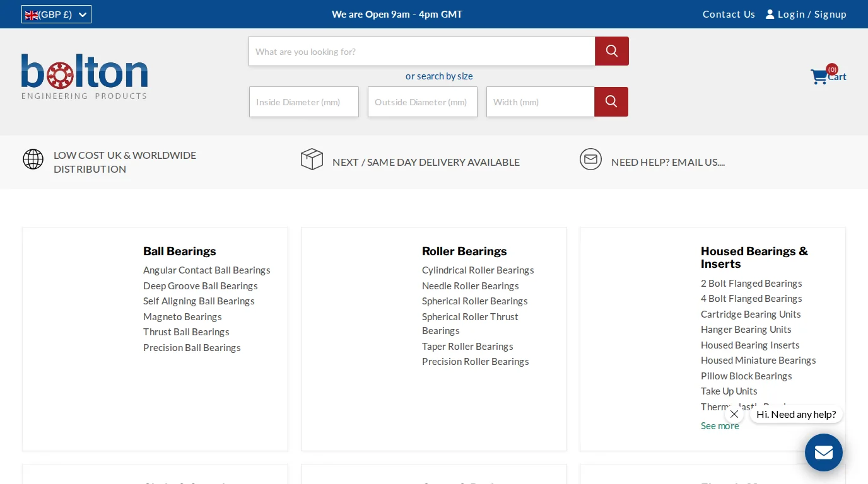
Task: Open Spherical Roller Thrust Bearings
Action: coord(470,323)
